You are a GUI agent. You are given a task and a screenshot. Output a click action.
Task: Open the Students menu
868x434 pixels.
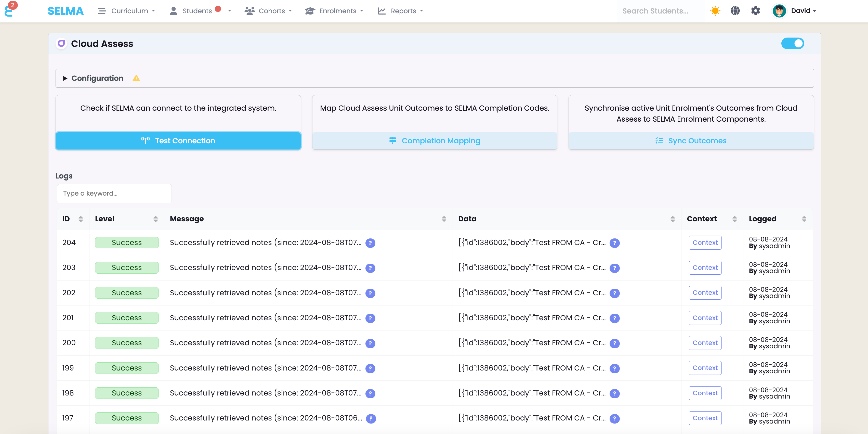click(201, 11)
